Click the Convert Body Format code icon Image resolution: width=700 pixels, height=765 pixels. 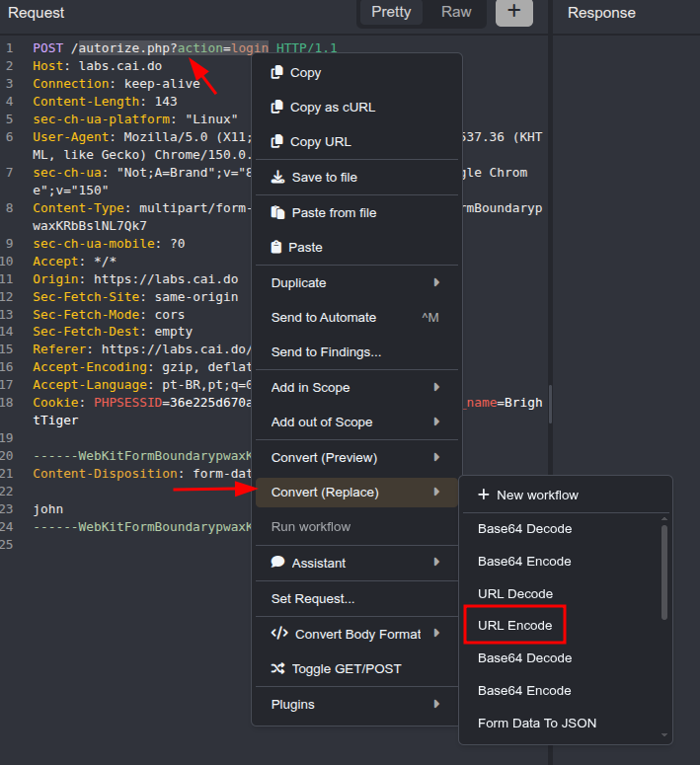279,634
